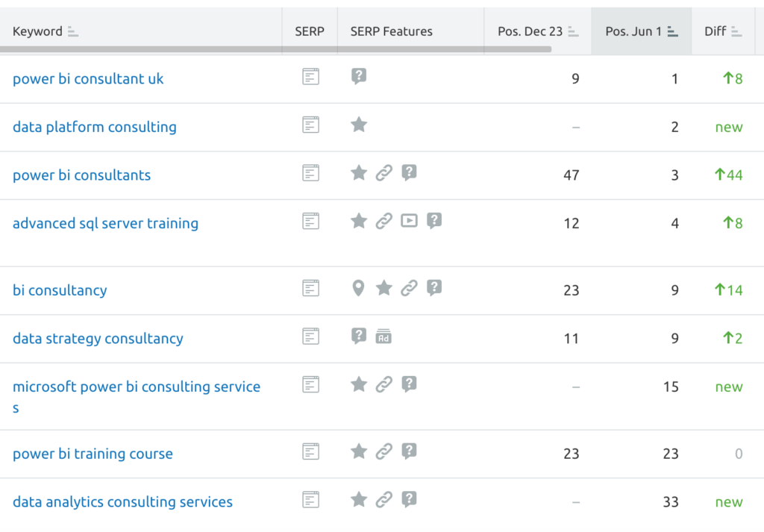
Task: Click reviews star icon for data platform consulting
Action: pyautogui.click(x=359, y=124)
